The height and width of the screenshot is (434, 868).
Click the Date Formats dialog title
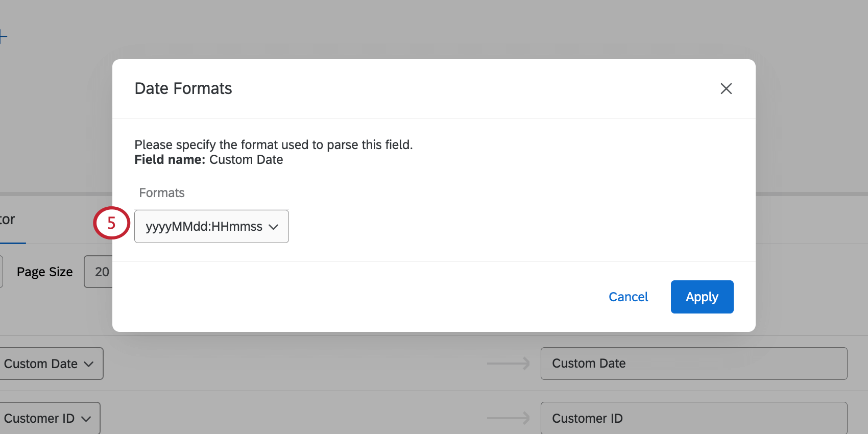coord(183,89)
